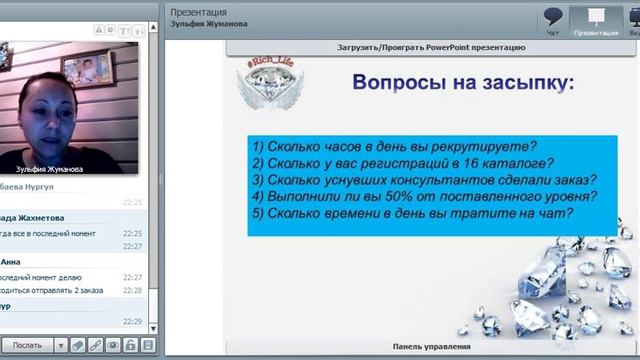Increase chat text size with T-up icon
Image resolution: width=640 pixels, height=360 pixels.
point(125,31)
